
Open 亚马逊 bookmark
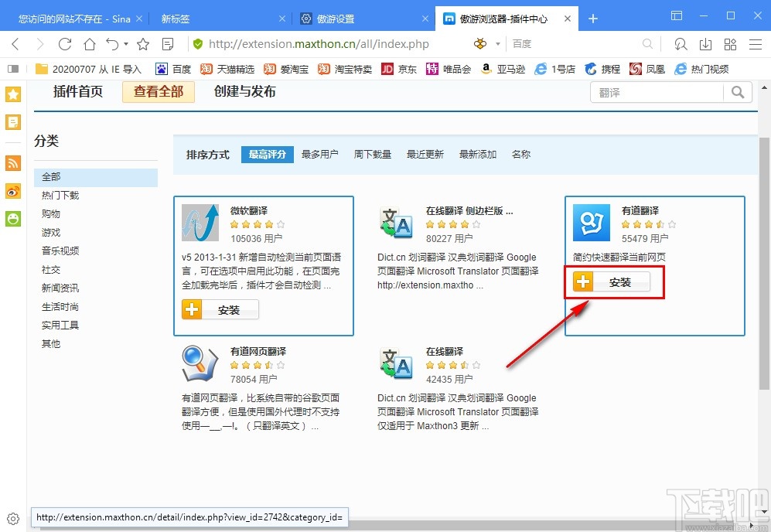pos(503,69)
